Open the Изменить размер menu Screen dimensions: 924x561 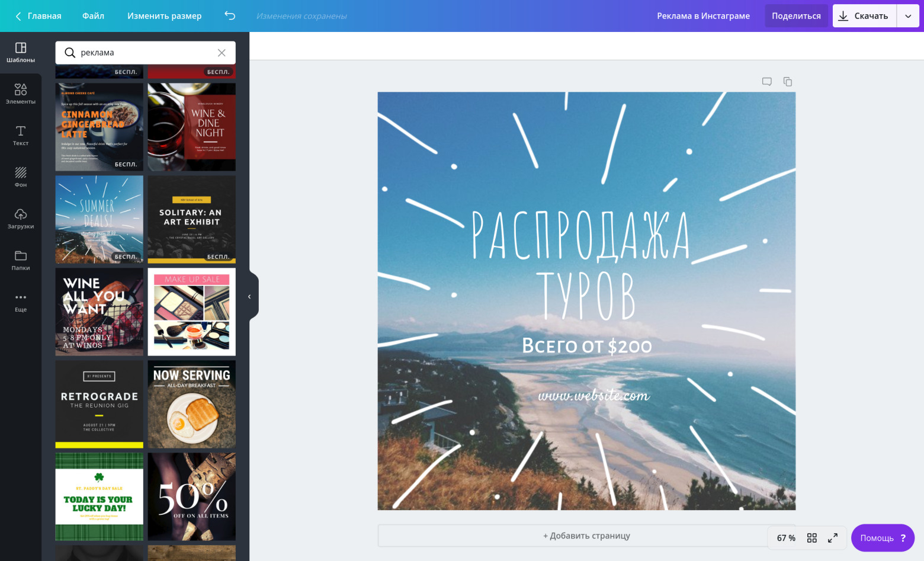(164, 16)
